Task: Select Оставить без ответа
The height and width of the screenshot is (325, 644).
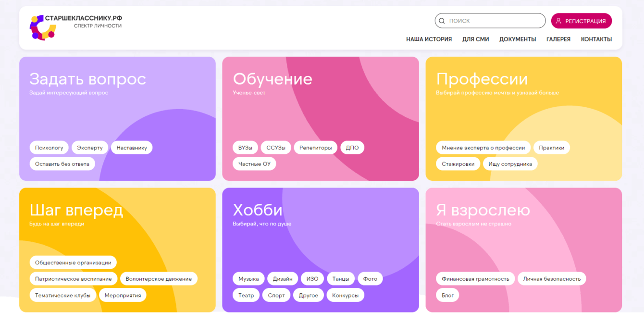Action: pos(62,163)
